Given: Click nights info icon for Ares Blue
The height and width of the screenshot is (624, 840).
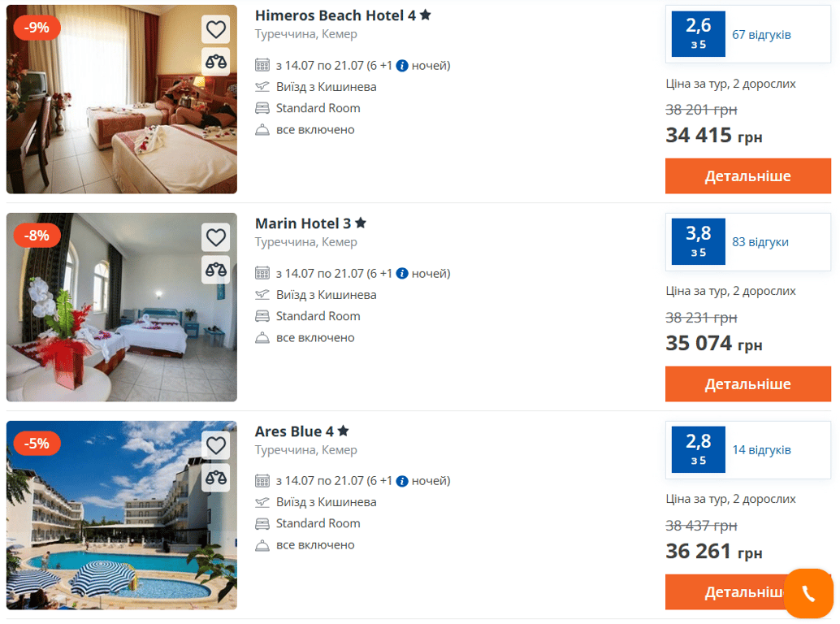Looking at the screenshot, I should click(x=401, y=481).
